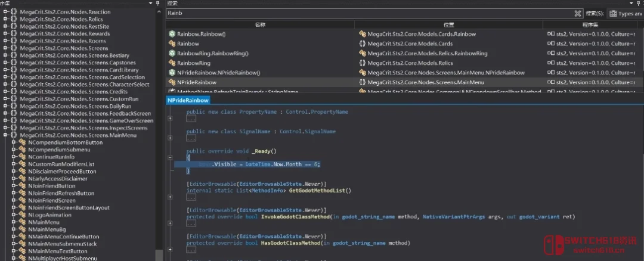Click the namespace icon for MegaCrit.Sts2.Core.Nodes.Reaction
644x261 pixels.
(x=14, y=12)
